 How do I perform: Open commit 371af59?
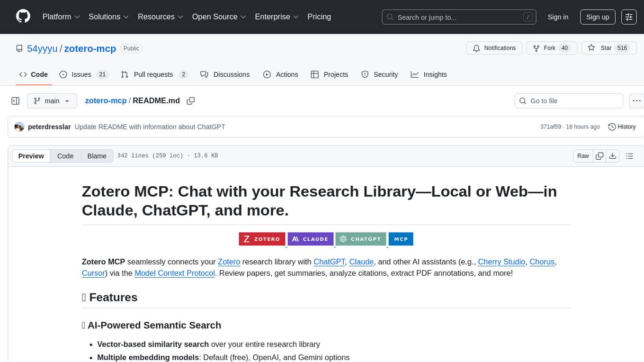[550, 127]
